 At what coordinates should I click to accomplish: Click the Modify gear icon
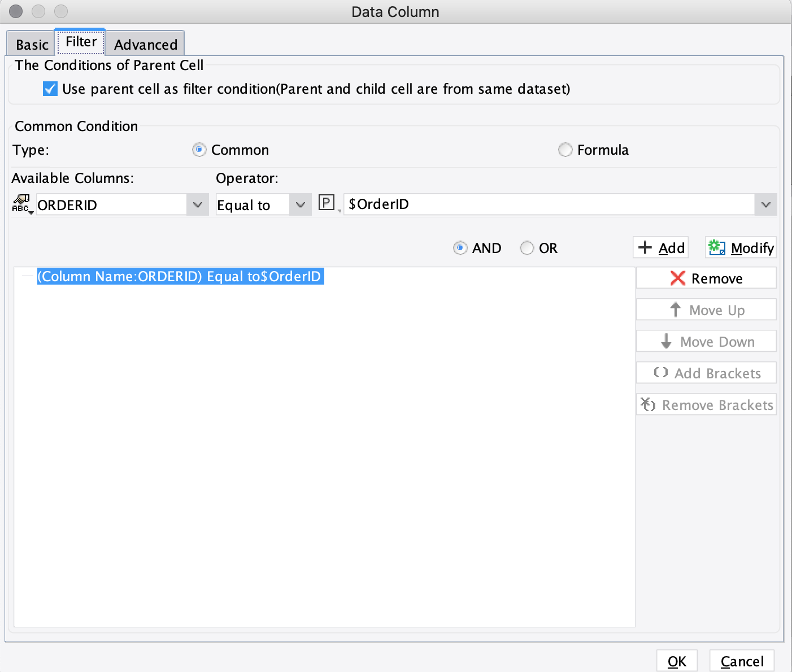point(717,248)
